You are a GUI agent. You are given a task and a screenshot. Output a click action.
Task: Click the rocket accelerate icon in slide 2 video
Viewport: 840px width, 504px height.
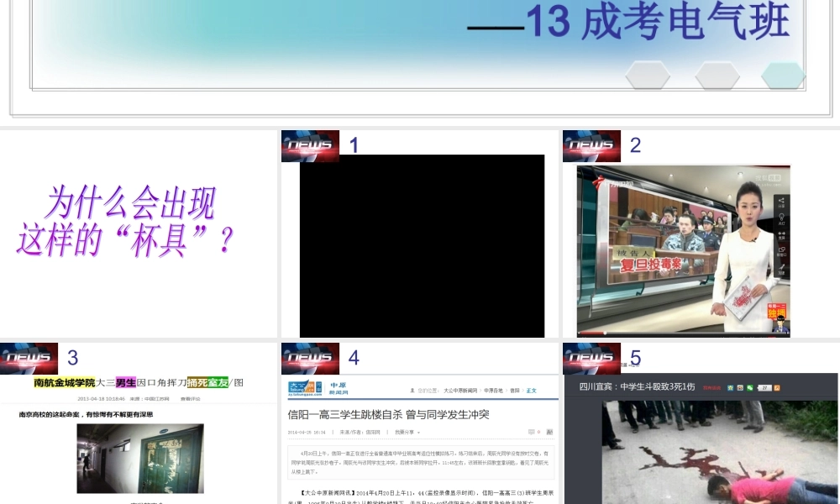(781, 268)
